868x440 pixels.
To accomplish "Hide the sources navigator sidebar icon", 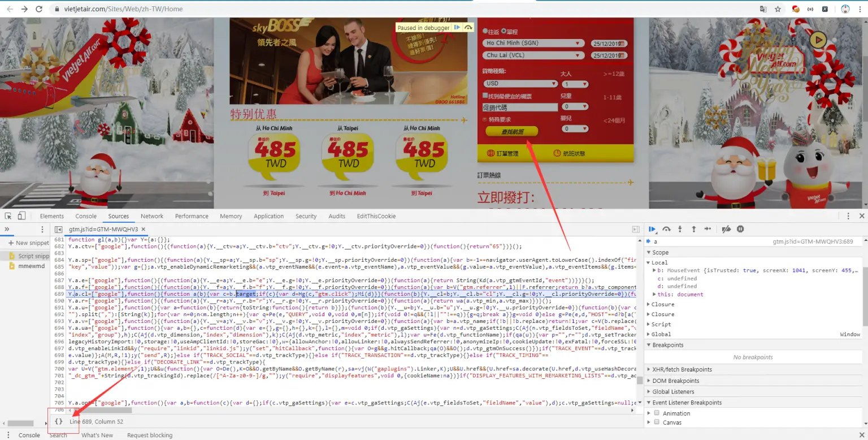I will pyautogui.click(x=58, y=229).
